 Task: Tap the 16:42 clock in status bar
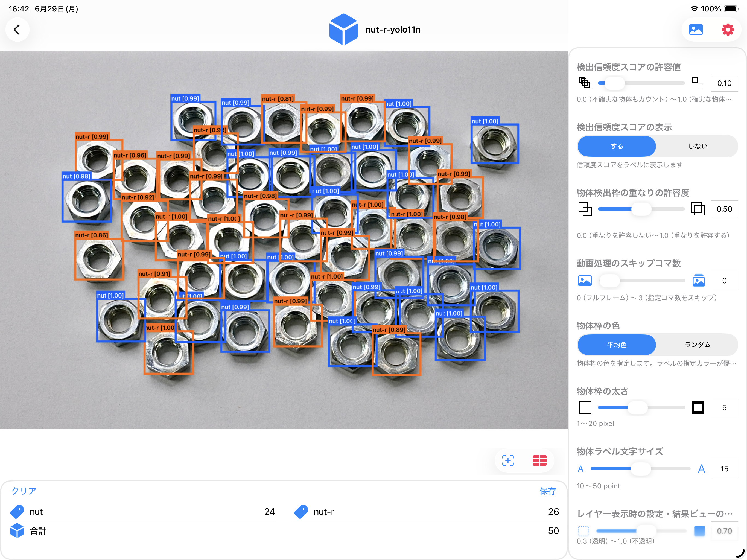(x=19, y=9)
